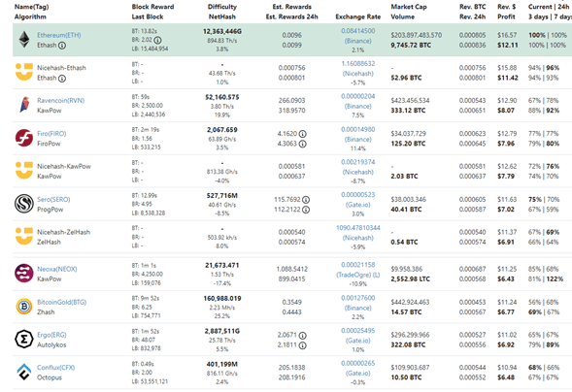The image size is (572, 392).
Task: Open the Conflux(CFX) coin link
Action: (x=55, y=368)
